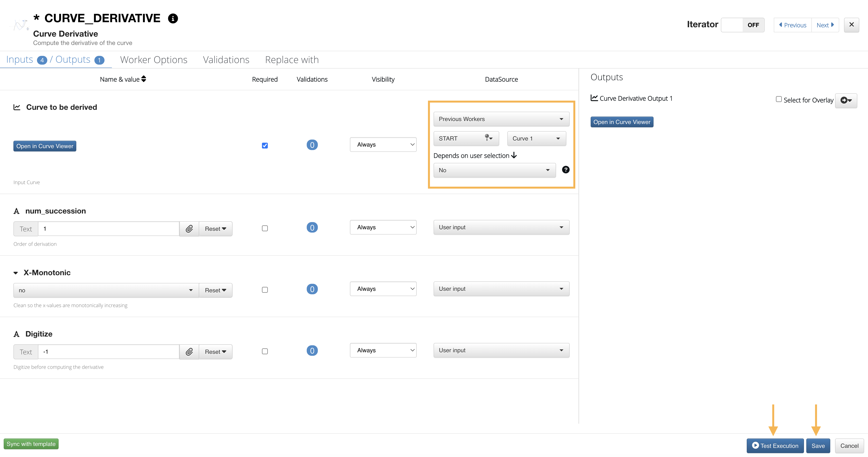This screenshot has height=457, width=868.
Task: Open the Depends on user selection No dropdown
Action: click(x=495, y=170)
